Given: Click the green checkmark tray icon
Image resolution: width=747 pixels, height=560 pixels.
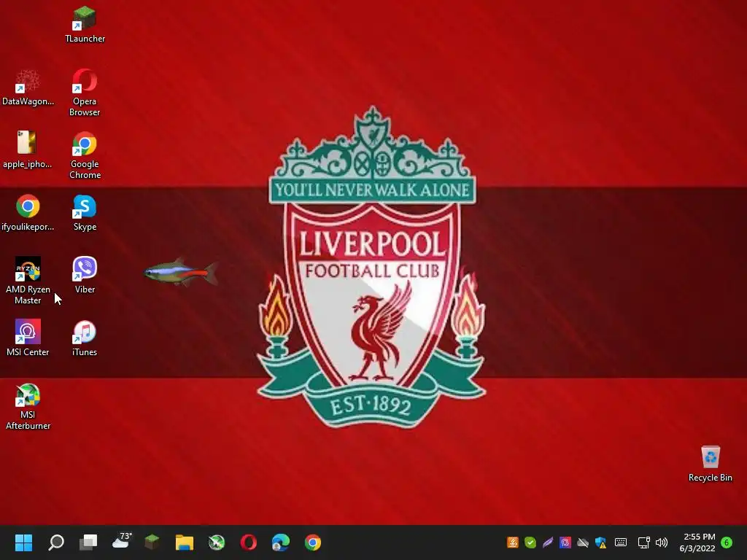Looking at the screenshot, I should click(530, 542).
